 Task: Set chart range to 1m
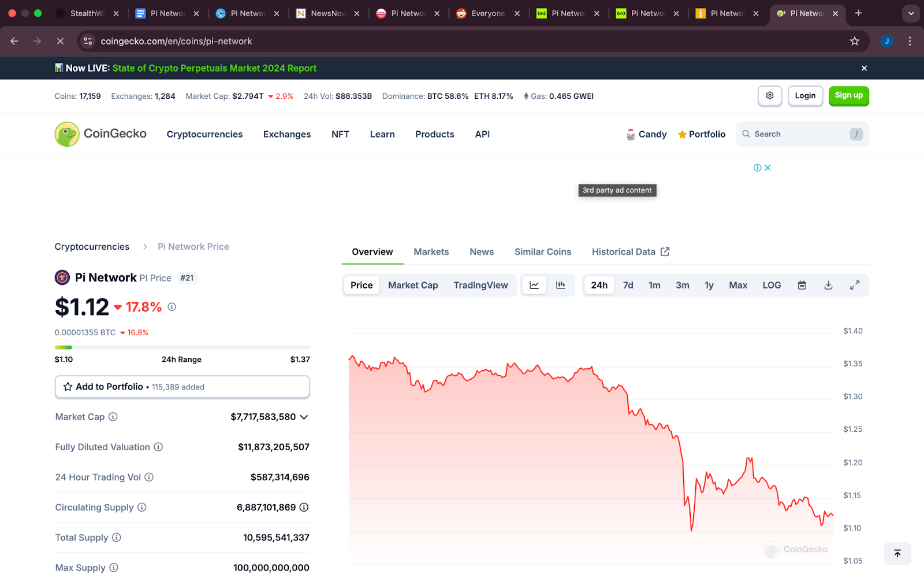(x=654, y=285)
